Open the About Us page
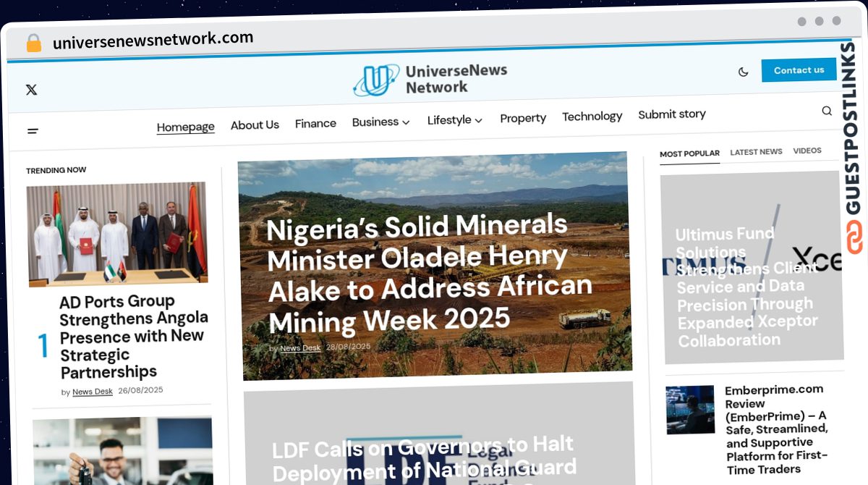The image size is (868, 485). [255, 125]
